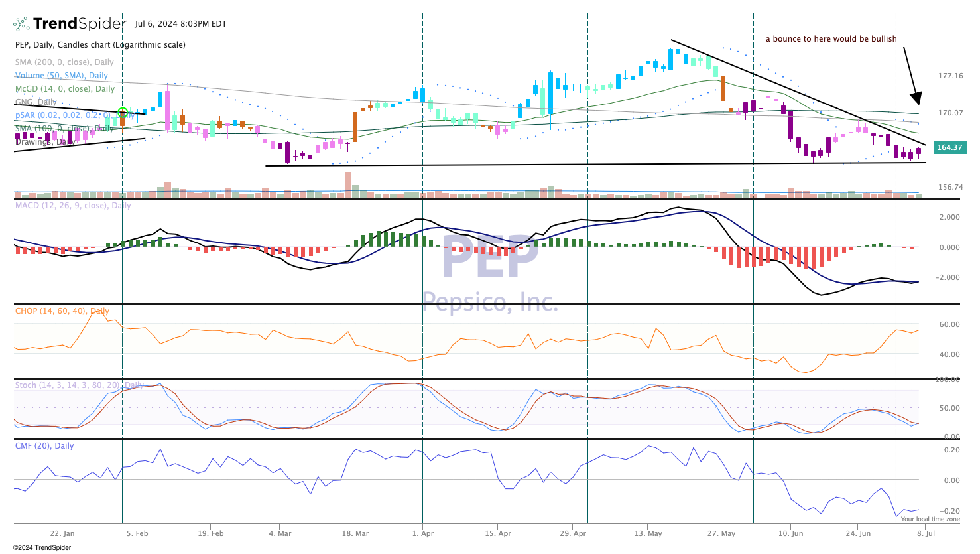Click the '15. Apr' date label

tap(498, 533)
